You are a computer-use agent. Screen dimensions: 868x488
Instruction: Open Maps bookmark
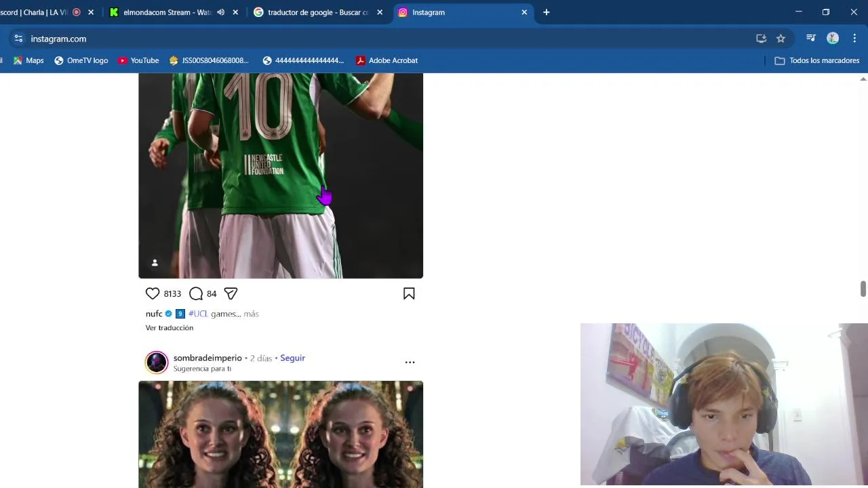pyautogui.click(x=28, y=60)
